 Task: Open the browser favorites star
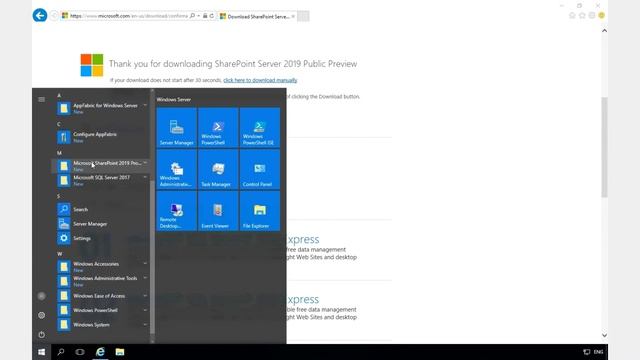[582, 16]
